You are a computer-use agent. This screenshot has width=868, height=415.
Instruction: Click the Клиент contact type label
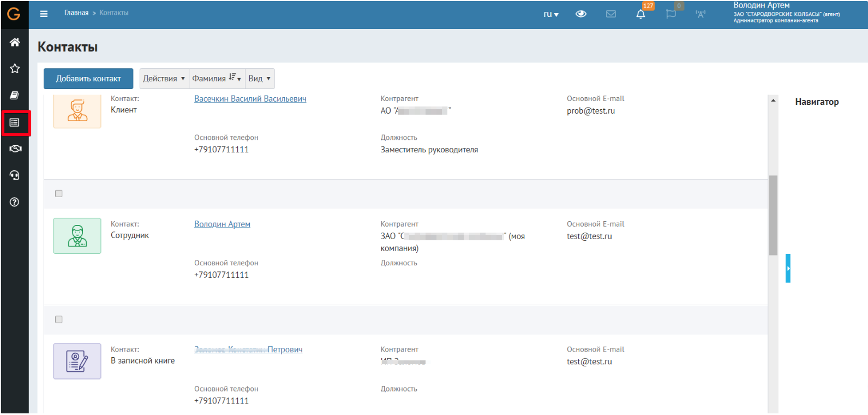tap(124, 110)
